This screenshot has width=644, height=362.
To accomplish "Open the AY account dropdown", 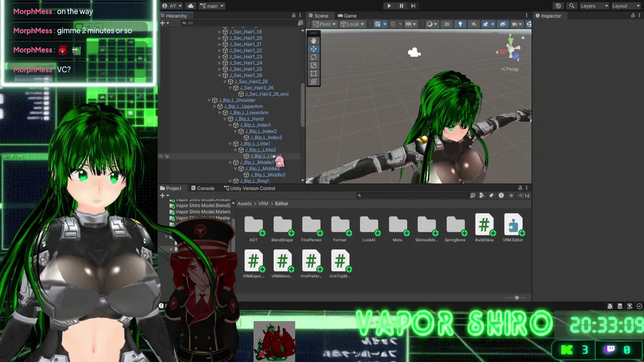I will tap(173, 6).
